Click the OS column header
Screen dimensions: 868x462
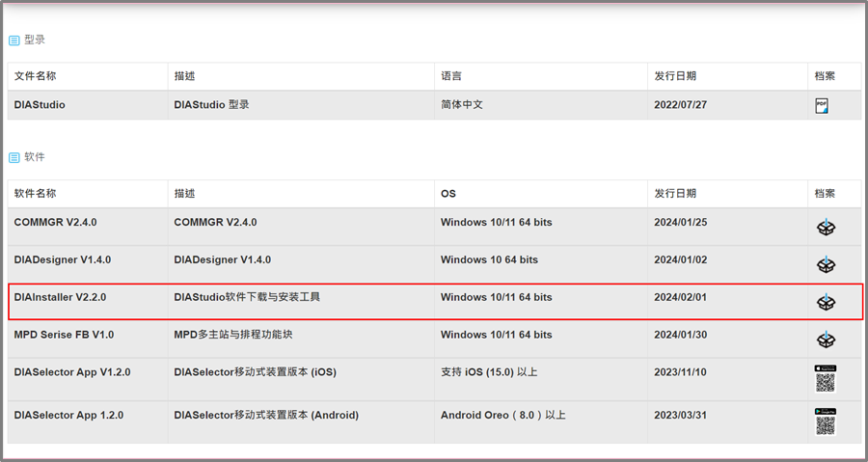(x=448, y=194)
